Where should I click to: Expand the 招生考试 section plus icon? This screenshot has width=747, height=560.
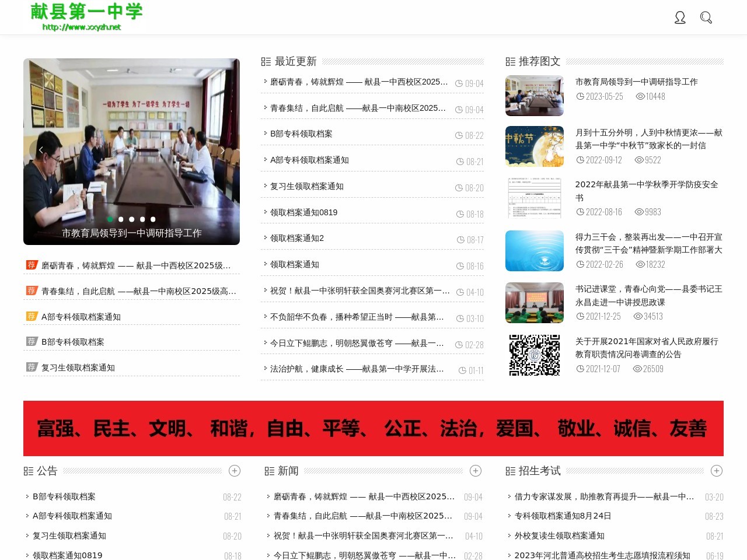[717, 471]
